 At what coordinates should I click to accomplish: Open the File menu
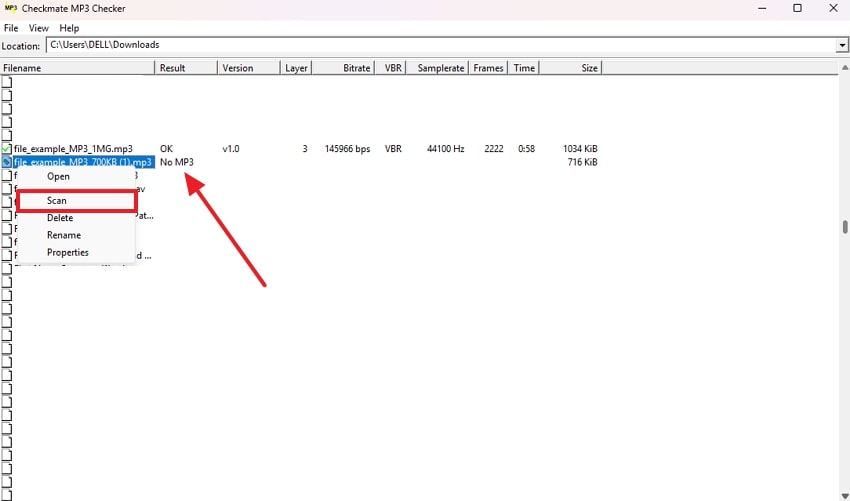pos(11,28)
